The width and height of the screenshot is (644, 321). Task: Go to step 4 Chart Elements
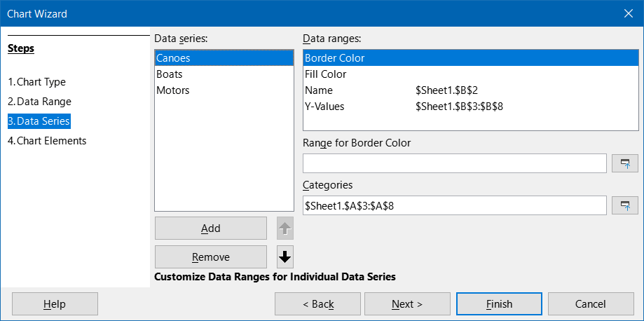point(47,141)
